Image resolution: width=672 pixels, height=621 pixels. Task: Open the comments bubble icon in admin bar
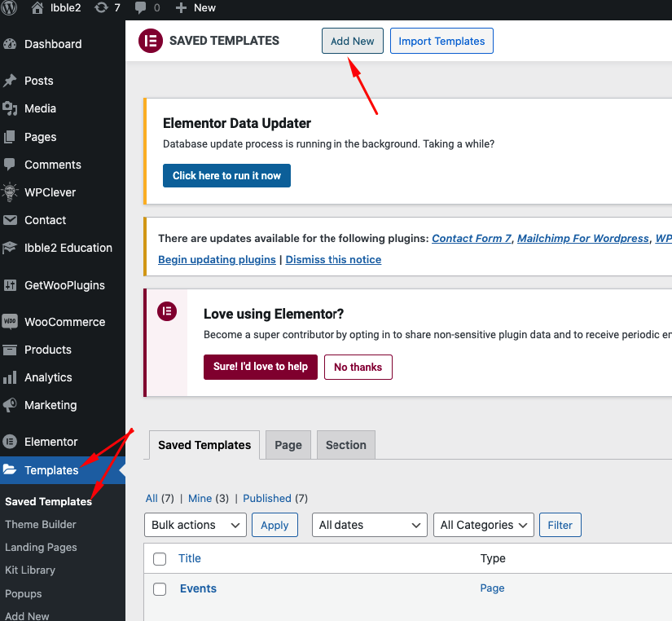140,7
